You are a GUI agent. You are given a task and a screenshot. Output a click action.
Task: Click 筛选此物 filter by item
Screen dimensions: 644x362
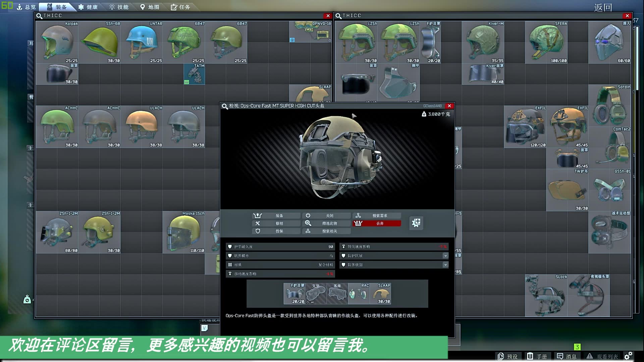(326, 223)
